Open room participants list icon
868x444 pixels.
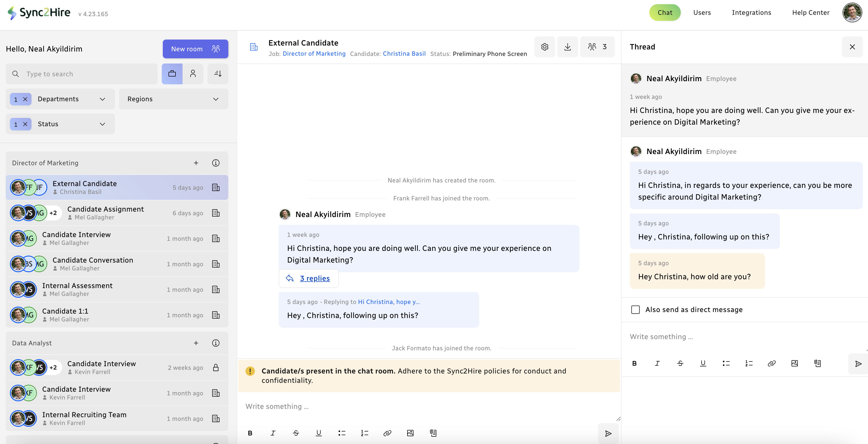597,47
